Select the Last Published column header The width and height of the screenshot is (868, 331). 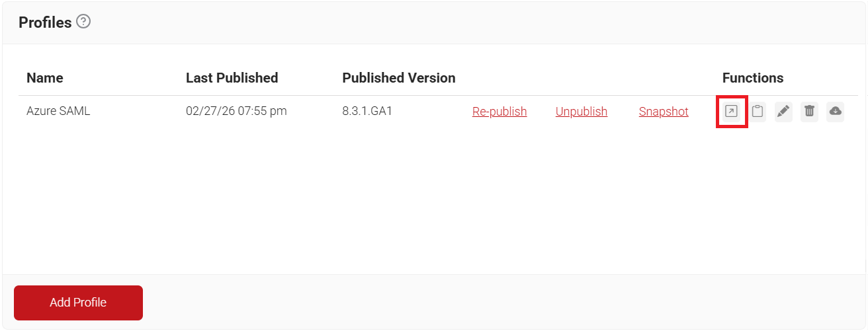tap(232, 78)
